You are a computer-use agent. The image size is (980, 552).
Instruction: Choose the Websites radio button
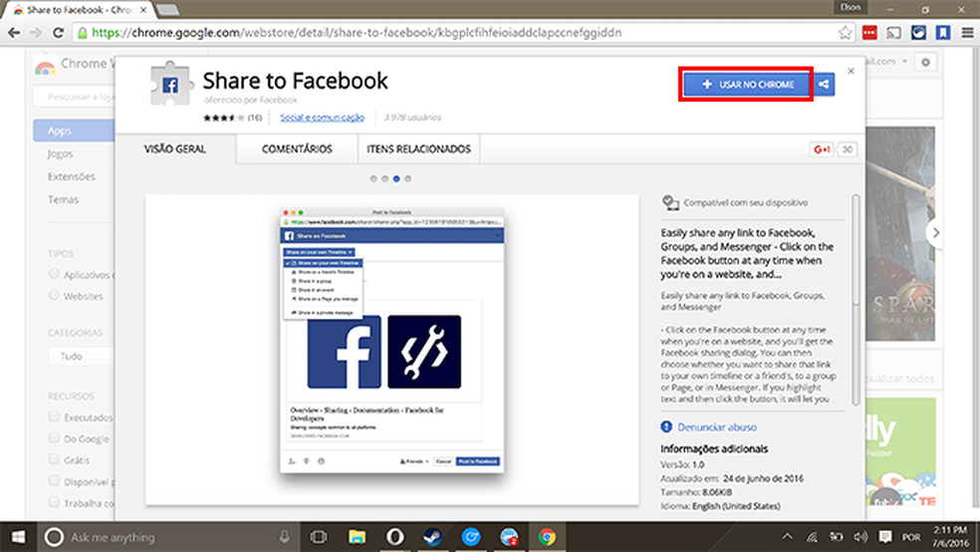[x=54, y=295]
